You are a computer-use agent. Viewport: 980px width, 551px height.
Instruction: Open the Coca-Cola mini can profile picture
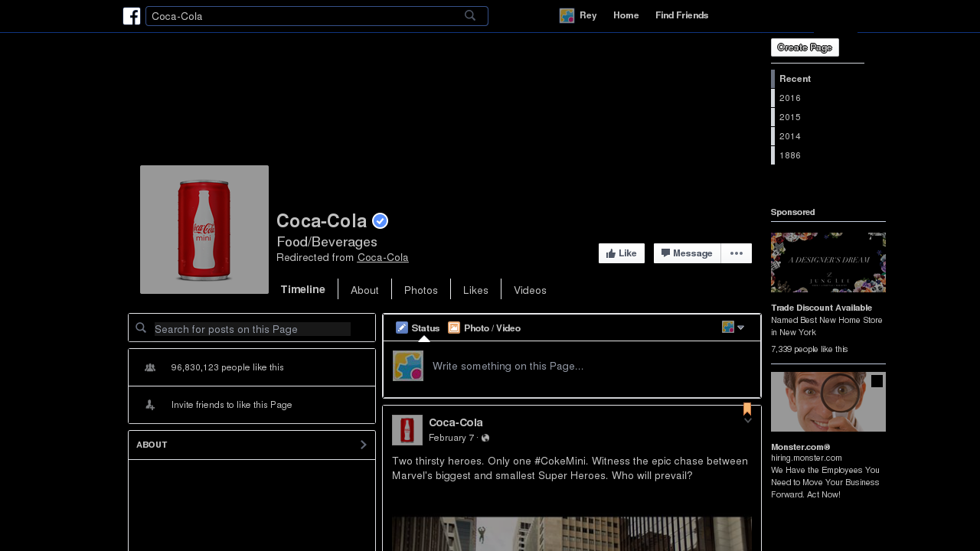pyautogui.click(x=204, y=230)
